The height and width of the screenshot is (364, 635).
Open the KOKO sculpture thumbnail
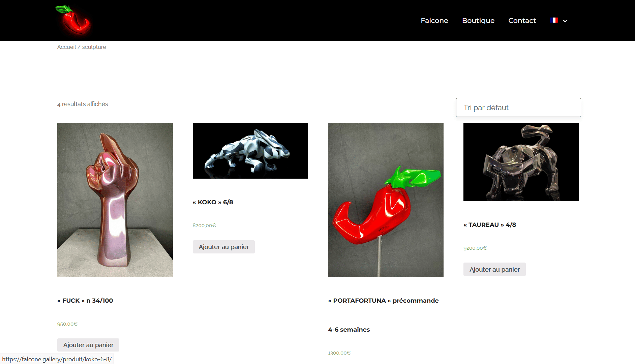[250, 151]
